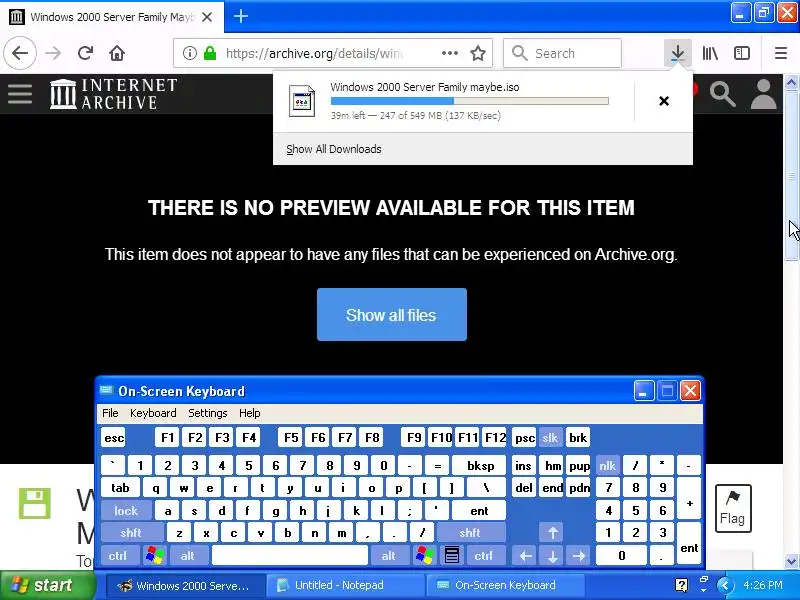Click the bksp key
Screen dimensions: 800x600
[481, 466]
